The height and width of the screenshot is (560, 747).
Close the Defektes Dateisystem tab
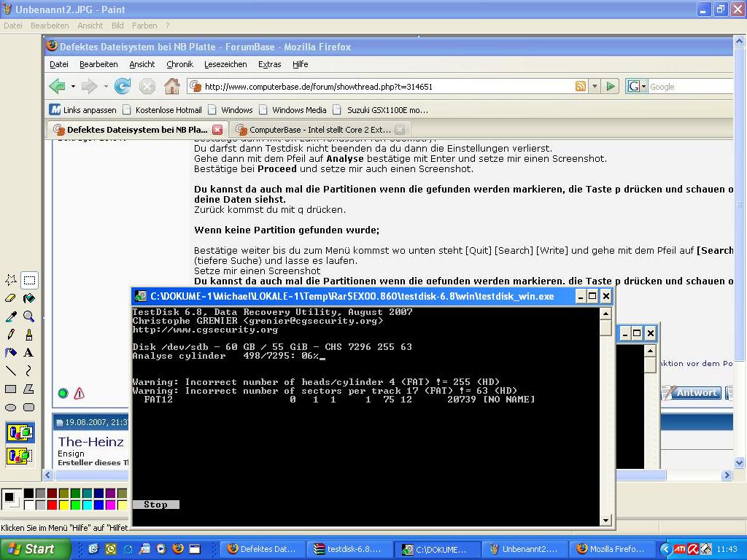(x=217, y=130)
